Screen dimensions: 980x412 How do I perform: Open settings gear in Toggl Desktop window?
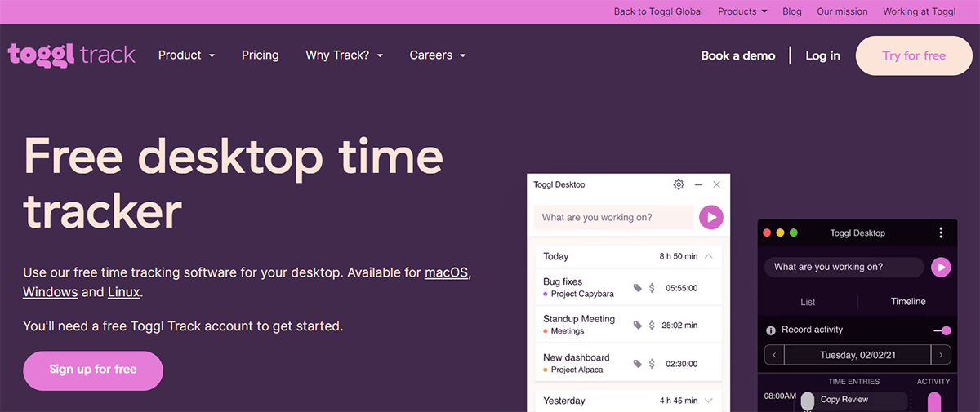(x=679, y=185)
